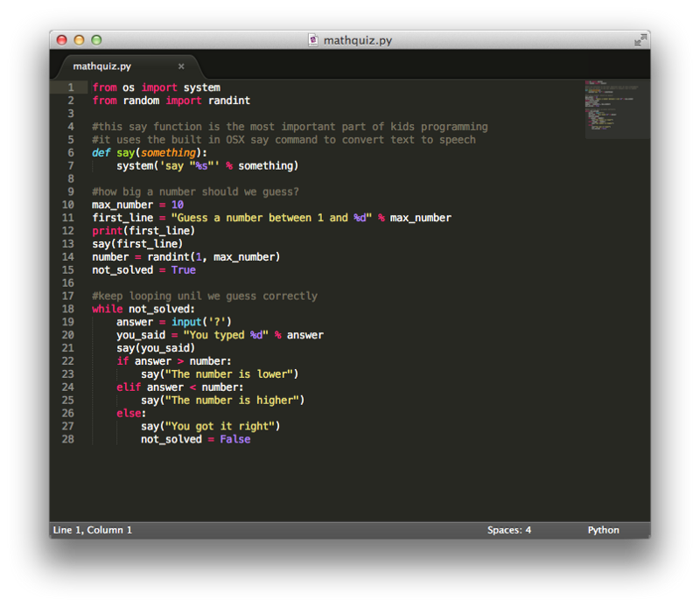
Task: Close the window using the red button
Action: point(61,40)
